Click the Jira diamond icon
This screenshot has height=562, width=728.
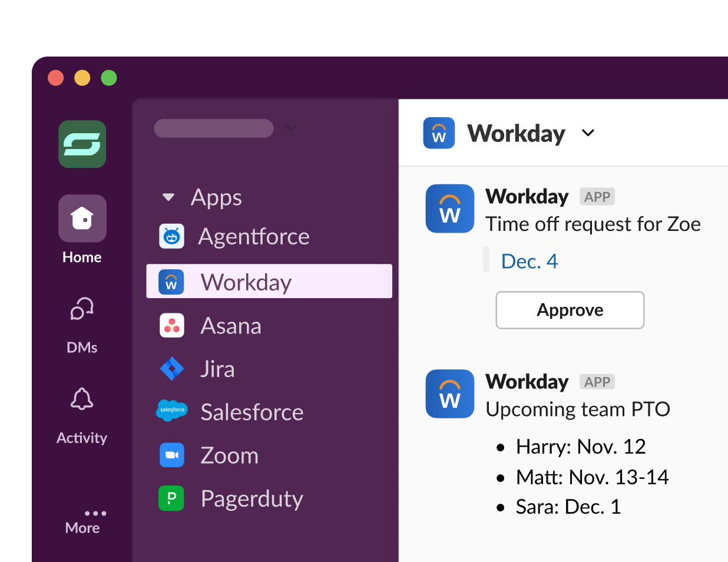point(172,369)
